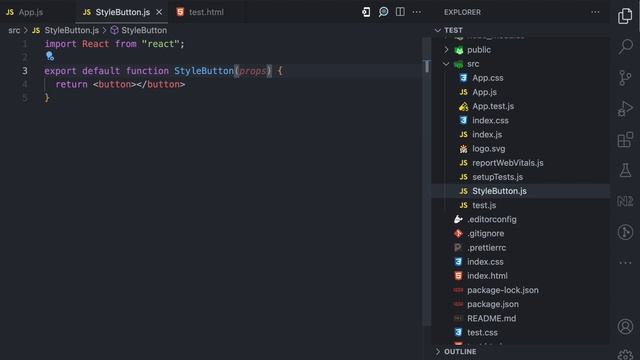Open index.html file
The image size is (640, 360).
487,276
